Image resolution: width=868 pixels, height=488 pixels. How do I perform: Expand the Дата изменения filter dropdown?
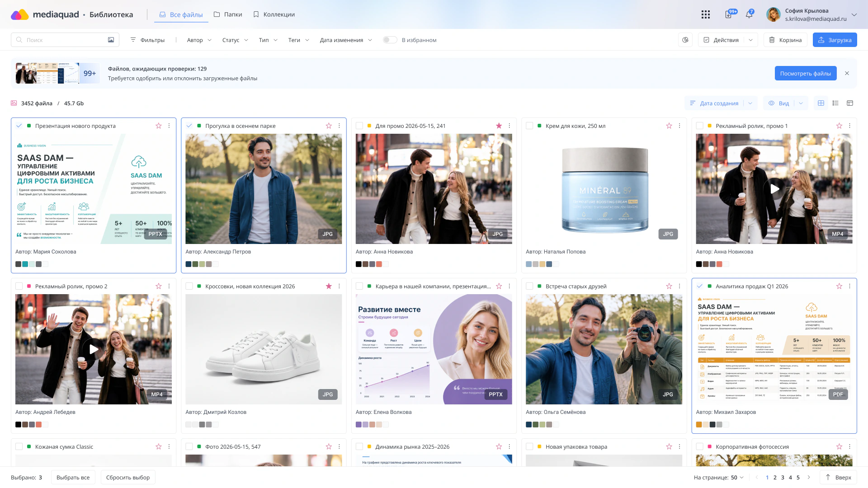point(346,40)
